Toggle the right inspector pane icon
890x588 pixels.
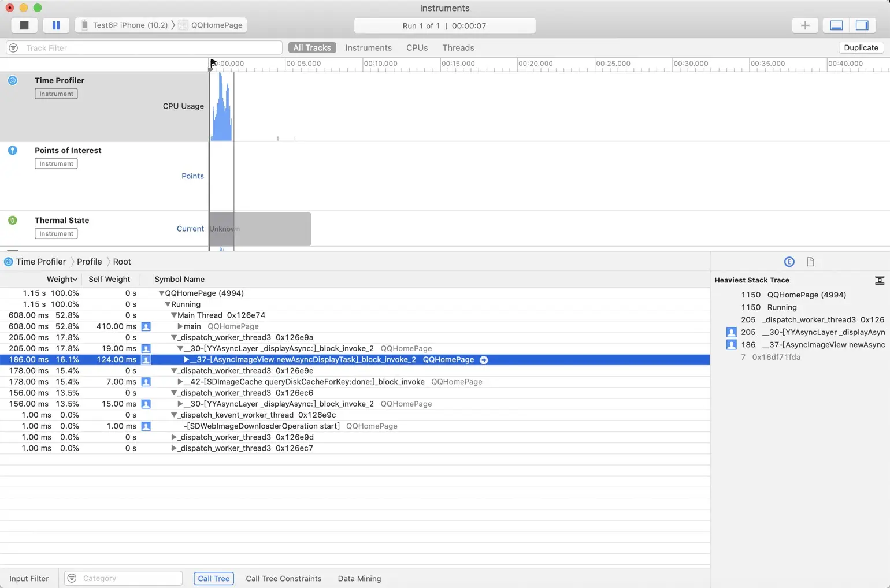pos(862,25)
